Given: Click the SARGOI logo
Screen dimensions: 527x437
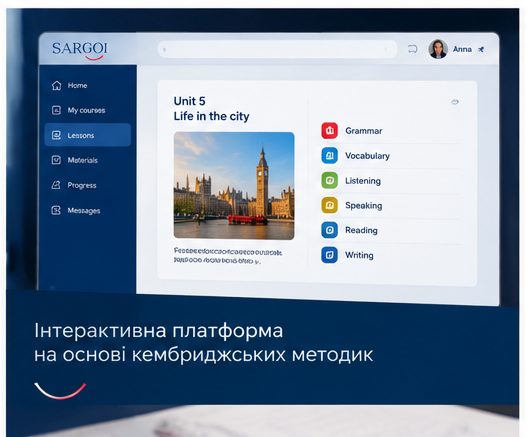Looking at the screenshot, I should coord(80,50).
